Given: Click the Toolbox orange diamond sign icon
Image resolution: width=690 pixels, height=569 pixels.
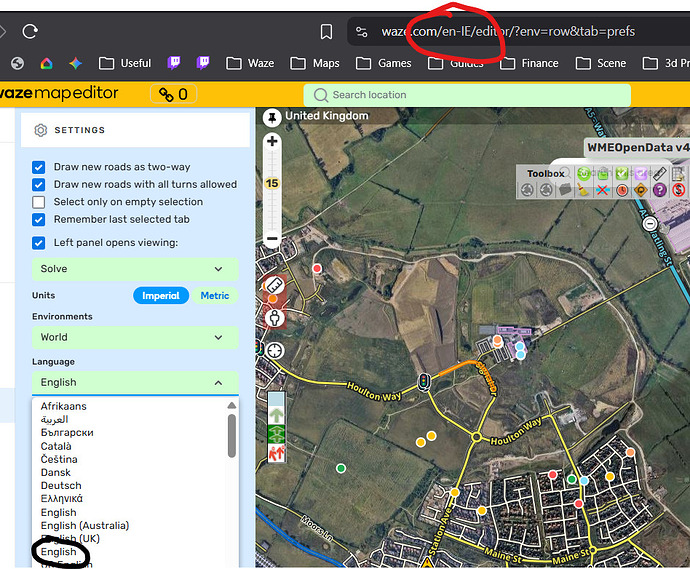Looking at the screenshot, I should tap(641, 191).
